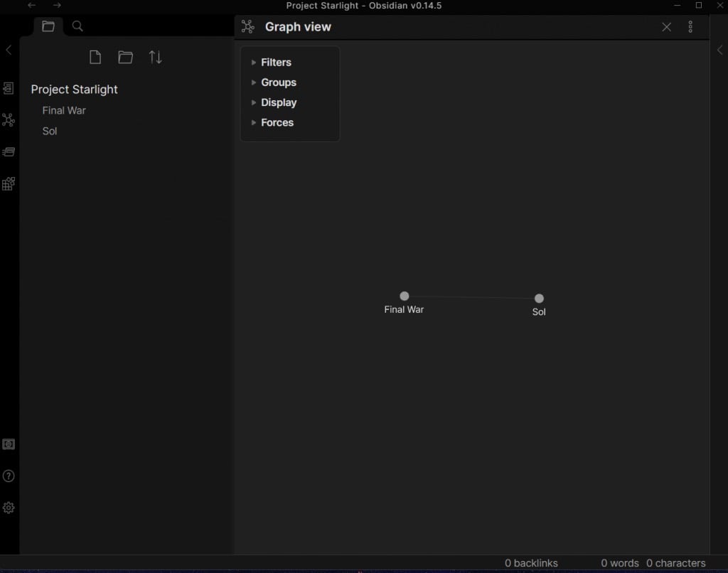Expand the Groups section
The height and width of the screenshot is (573, 728).
[278, 82]
